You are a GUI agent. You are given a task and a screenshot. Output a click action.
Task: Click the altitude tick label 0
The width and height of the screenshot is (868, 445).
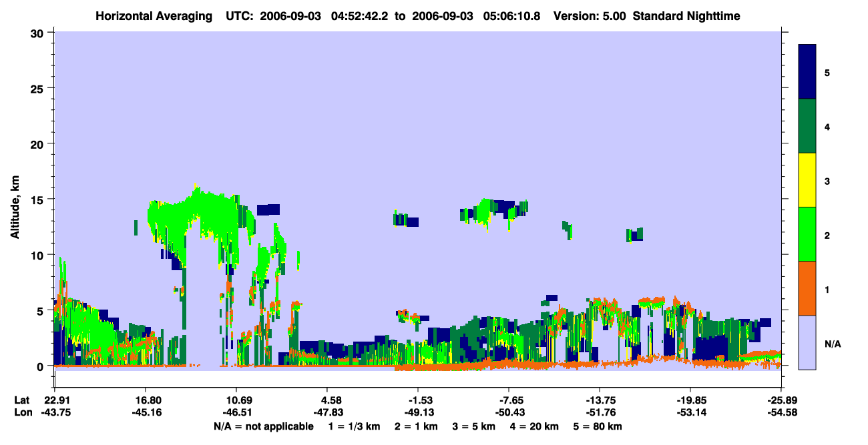coord(41,366)
